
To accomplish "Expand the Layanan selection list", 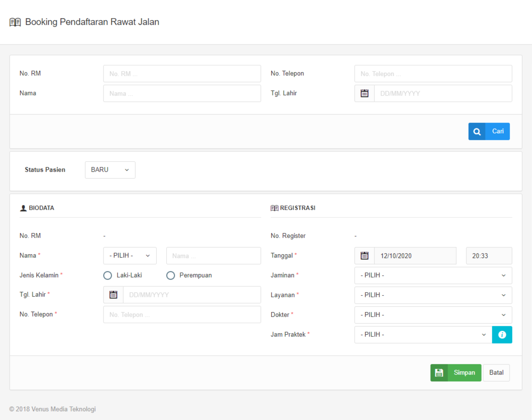I will coord(433,295).
